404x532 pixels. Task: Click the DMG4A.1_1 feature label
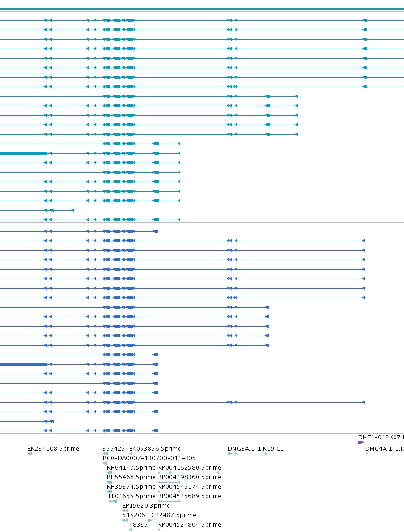pos(385,448)
